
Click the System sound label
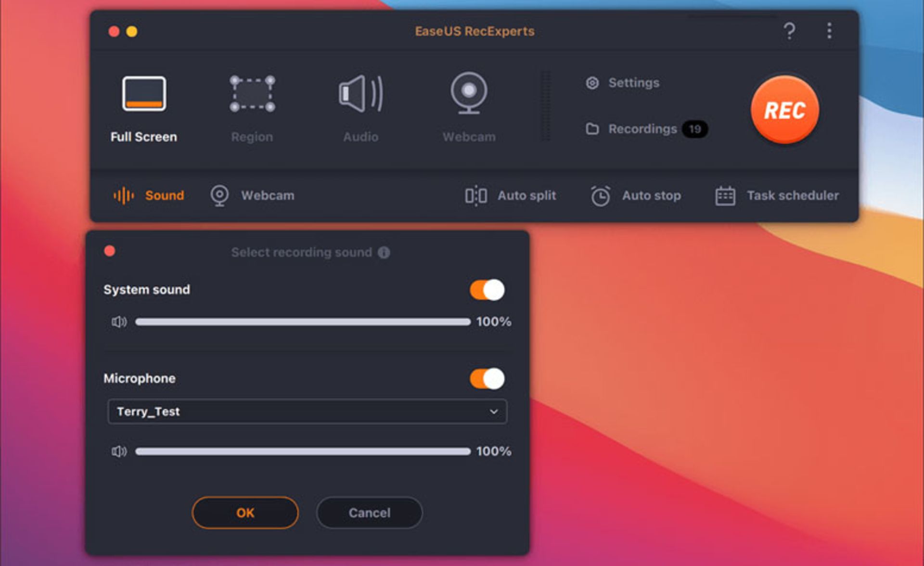click(x=147, y=290)
